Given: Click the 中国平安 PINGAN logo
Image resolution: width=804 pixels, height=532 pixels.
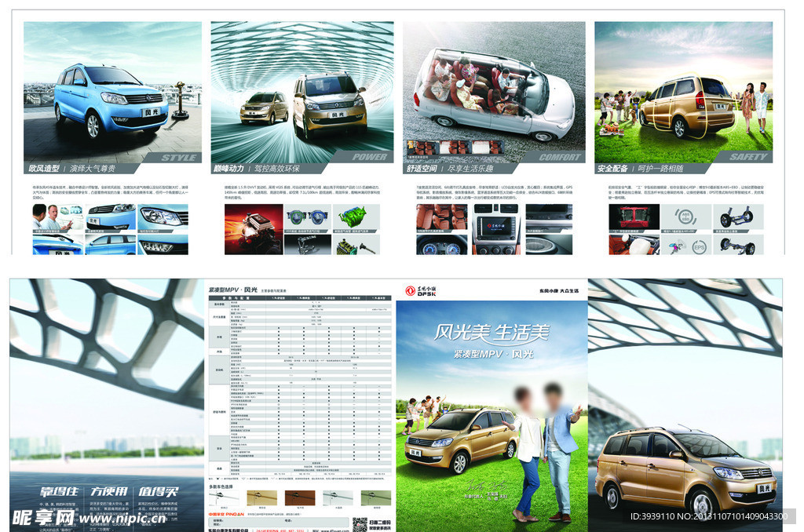Looking at the screenshot, I should click(225, 513).
